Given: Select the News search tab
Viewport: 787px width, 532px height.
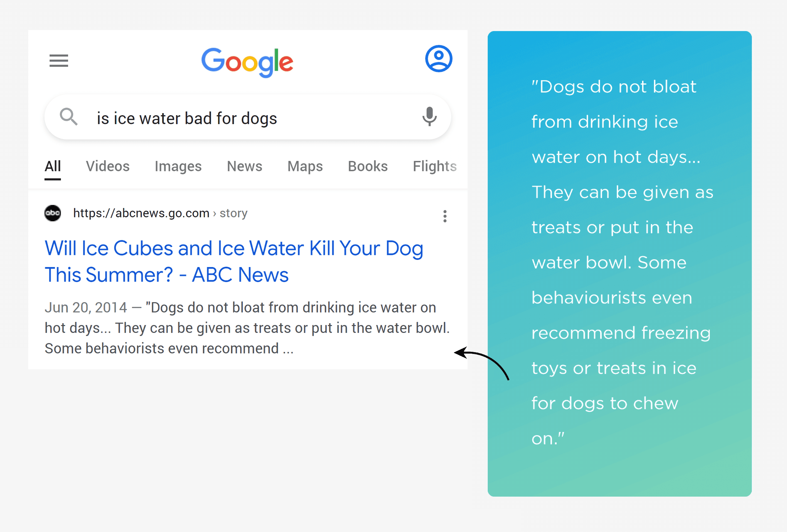Looking at the screenshot, I should tap(244, 165).
